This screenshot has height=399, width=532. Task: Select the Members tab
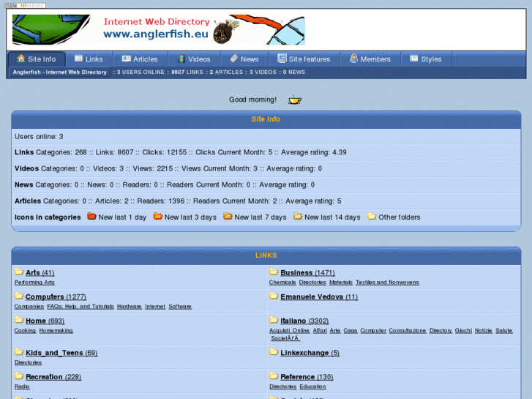(x=370, y=59)
